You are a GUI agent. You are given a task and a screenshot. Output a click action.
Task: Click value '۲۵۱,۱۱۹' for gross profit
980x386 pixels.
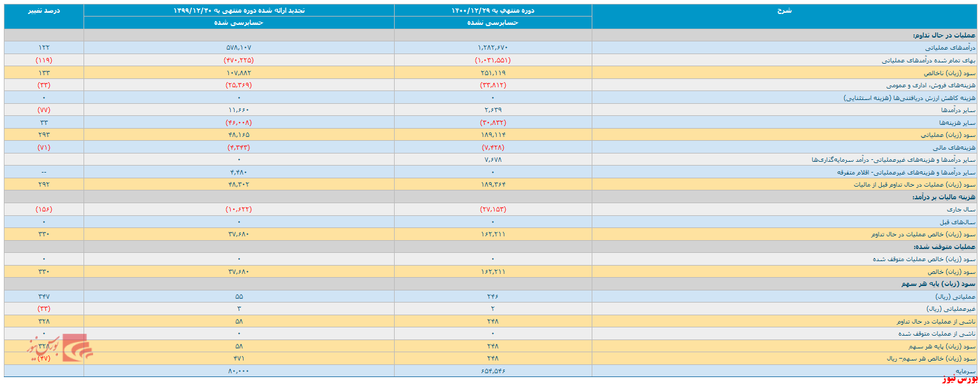pos(493,73)
